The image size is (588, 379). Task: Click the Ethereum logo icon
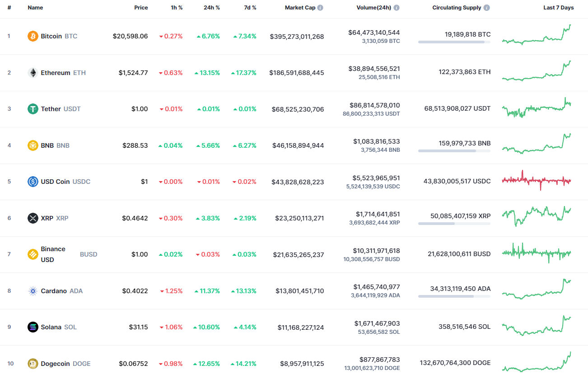click(32, 72)
